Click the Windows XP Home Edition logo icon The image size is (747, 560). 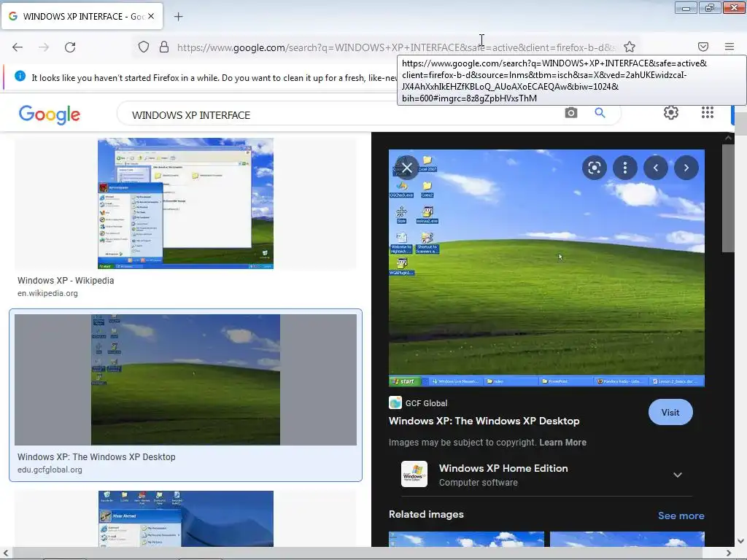point(414,474)
